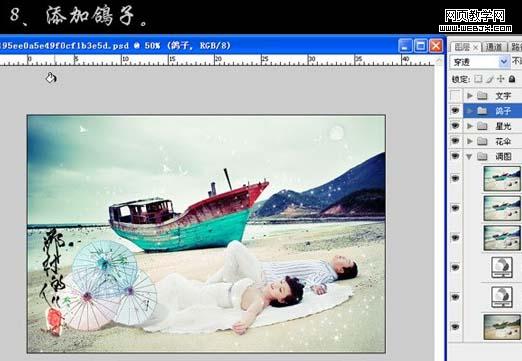Click folder icon of 调图 group

(482, 156)
